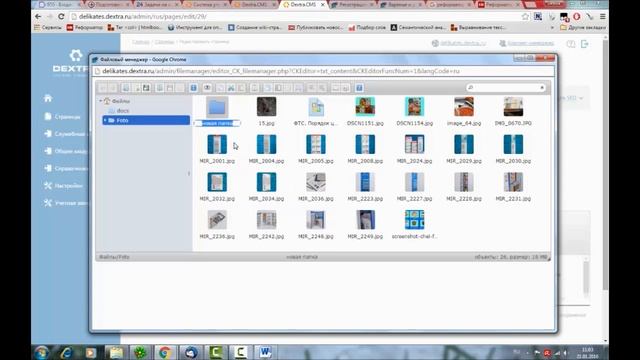Reload the page in Chrome
The width and height of the screenshot is (640, 360).
click(61, 17)
